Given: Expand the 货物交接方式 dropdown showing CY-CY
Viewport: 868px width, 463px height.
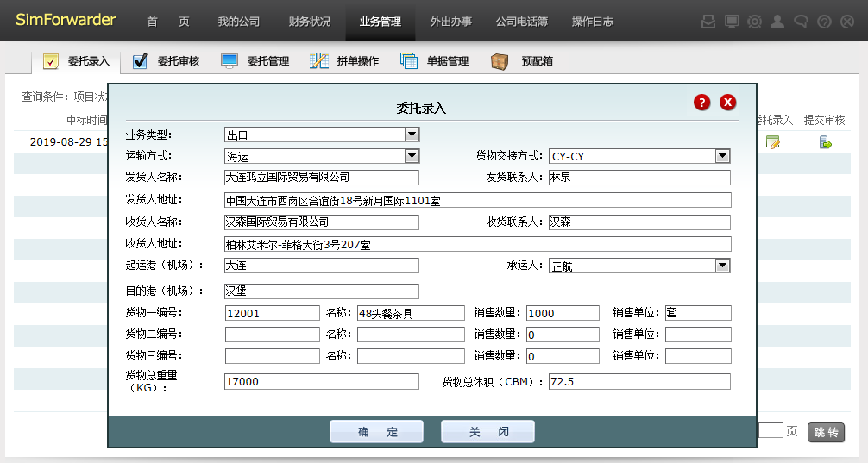Looking at the screenshot, I should [722, 156].
